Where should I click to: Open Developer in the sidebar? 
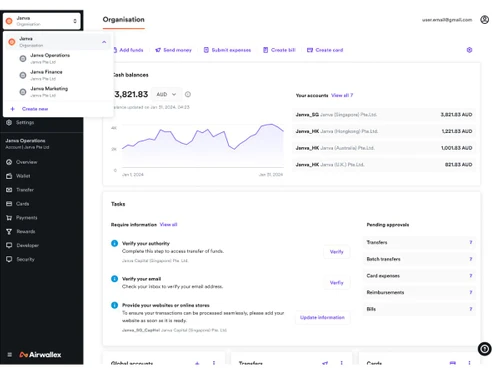pos(28,245)
